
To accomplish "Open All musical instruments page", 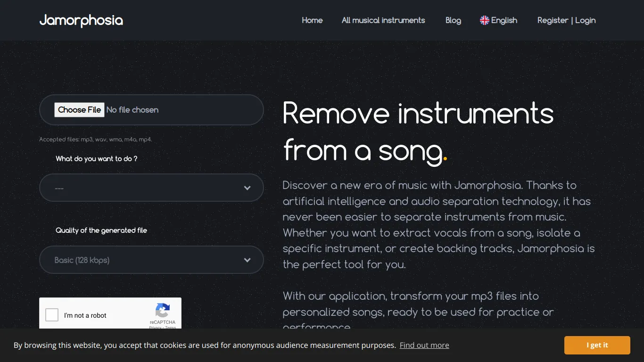I will pos(383,20).
